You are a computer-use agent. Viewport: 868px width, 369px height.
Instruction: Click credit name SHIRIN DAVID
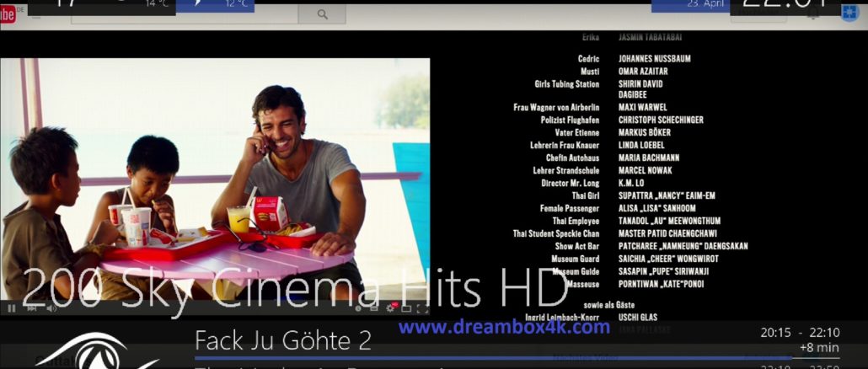640,84
